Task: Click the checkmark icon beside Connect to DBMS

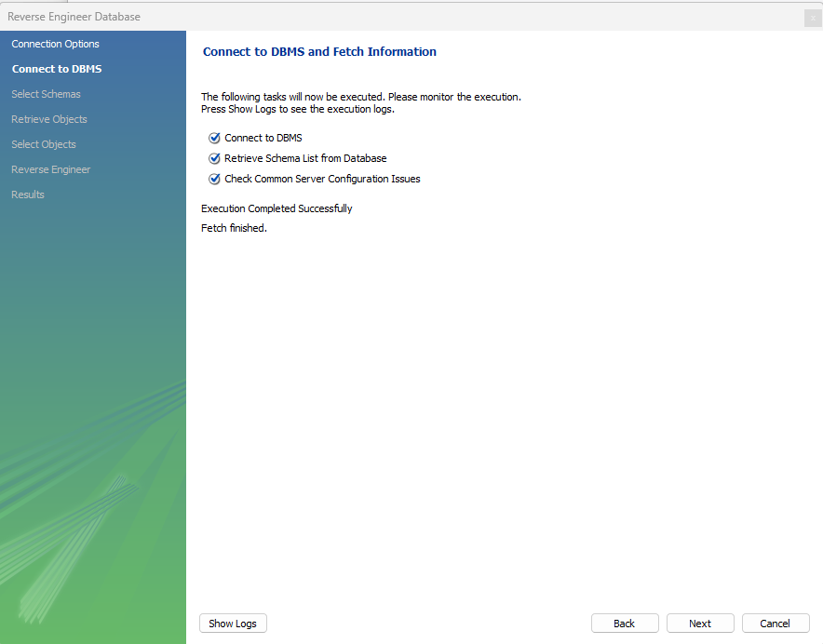Action: point(214,138)
